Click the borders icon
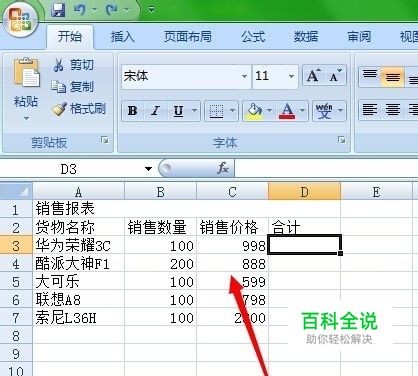Screen dimensions: 418x376 click(216, 111)
